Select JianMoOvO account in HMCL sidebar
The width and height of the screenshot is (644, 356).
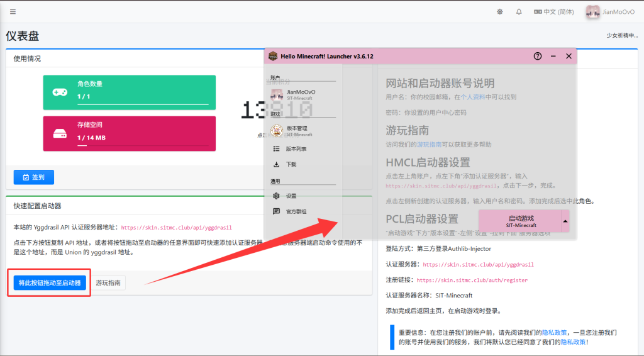click(302, 95)
